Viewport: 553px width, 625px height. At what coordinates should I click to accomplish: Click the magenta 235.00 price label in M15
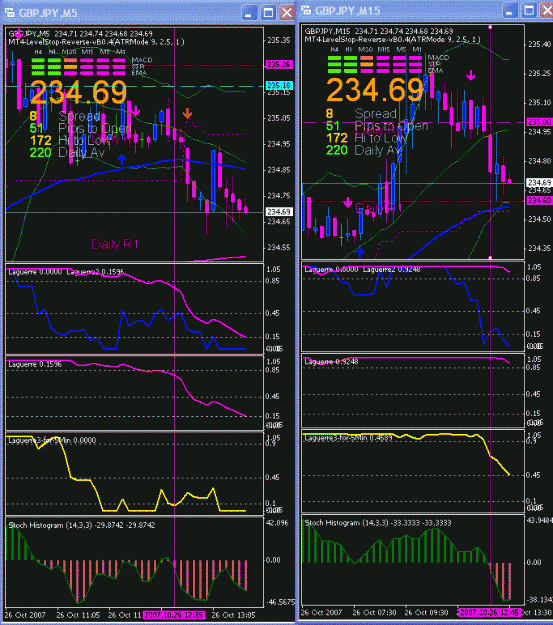(539, 122)
